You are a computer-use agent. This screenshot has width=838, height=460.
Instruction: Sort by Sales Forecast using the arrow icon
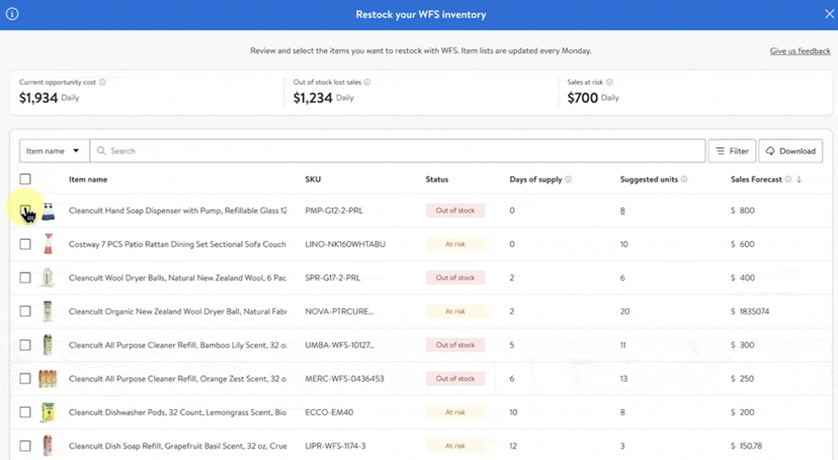pyautogui.click(x=799, y=180)
